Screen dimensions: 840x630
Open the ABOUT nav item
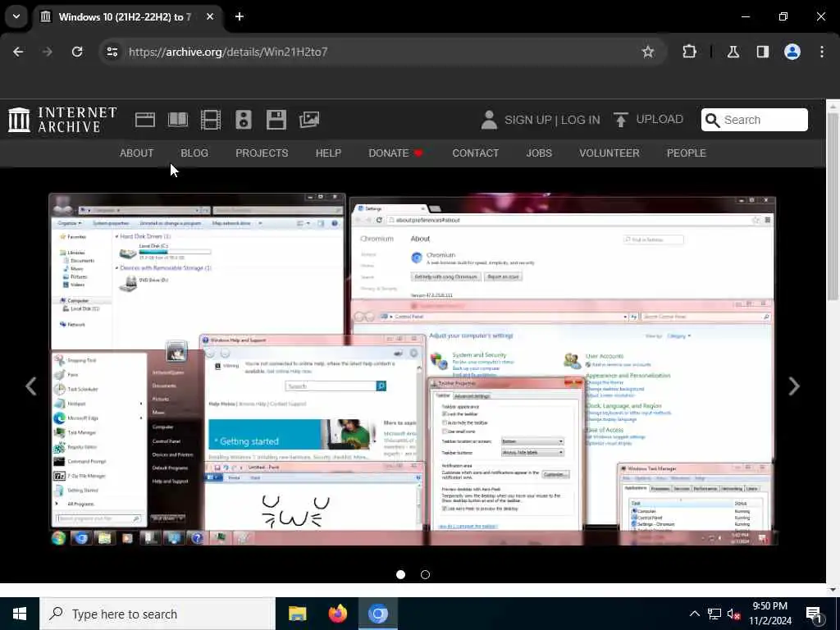[x=137, y=153]
